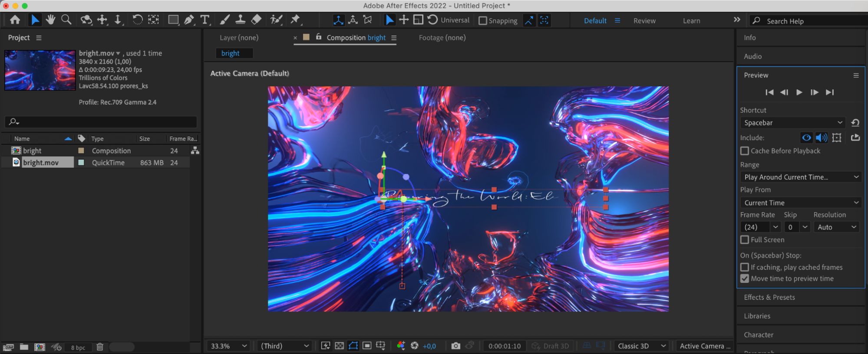Select the Brush tool
The width and height of the screenshot is (868, 354).
(x=224, y=20)
